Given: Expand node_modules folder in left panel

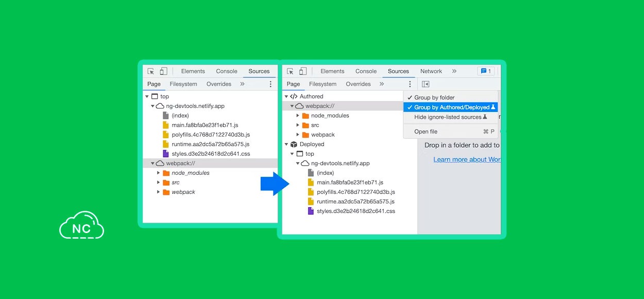Looking at the screenshot, I should coord(159,173).
